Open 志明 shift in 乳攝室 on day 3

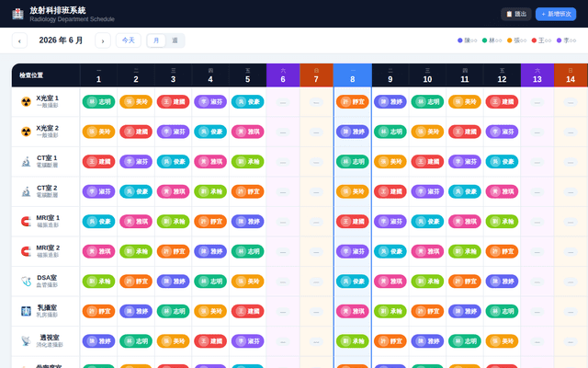point(173,311)
